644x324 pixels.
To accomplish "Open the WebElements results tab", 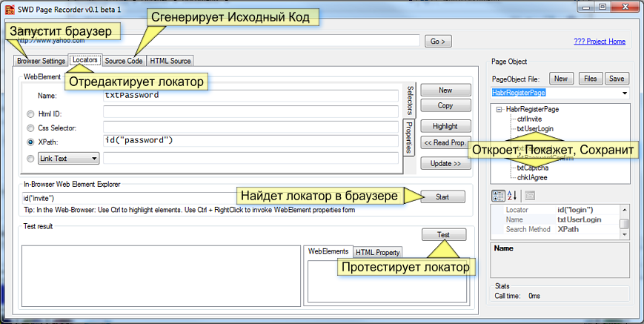I will click(x=328, y=251).
